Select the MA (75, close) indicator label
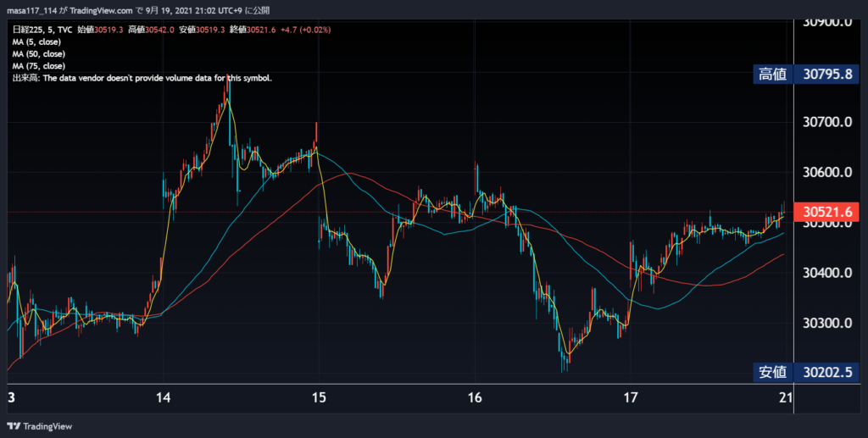 39,66
